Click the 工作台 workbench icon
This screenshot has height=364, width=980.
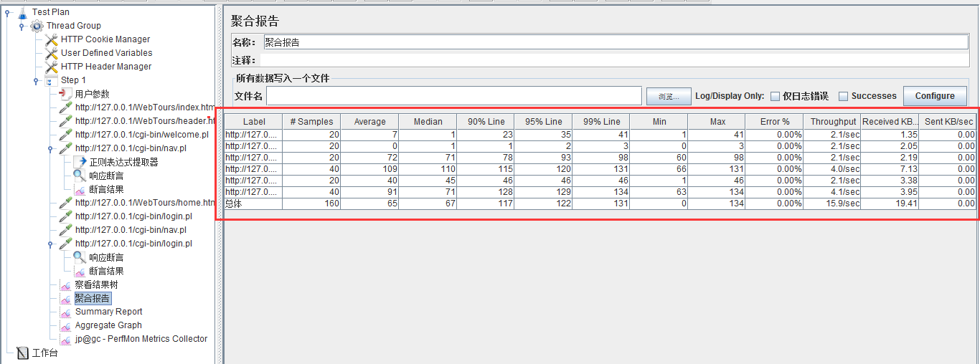pos(22,353)
